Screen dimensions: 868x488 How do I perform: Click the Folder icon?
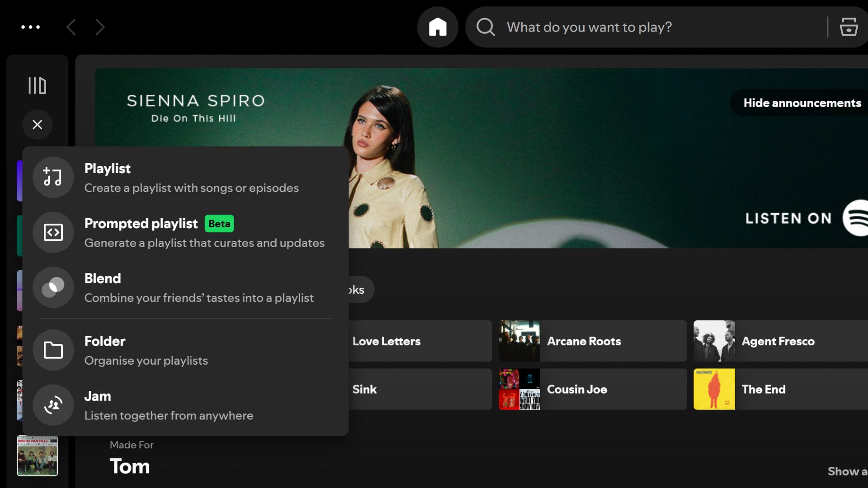click(53, 350)
